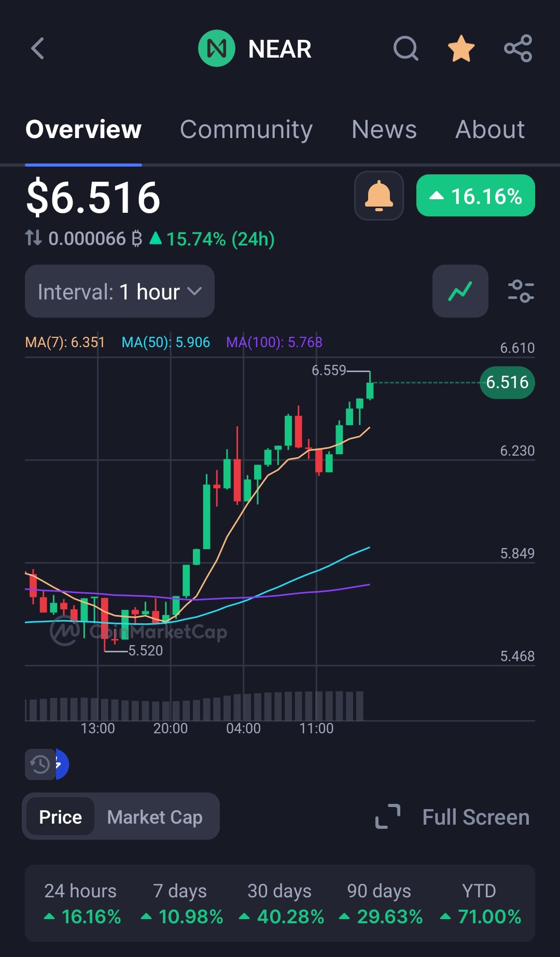Switch chart type with line chart icon
Viewport: 560px width, 957px height.
pos(460,291)
